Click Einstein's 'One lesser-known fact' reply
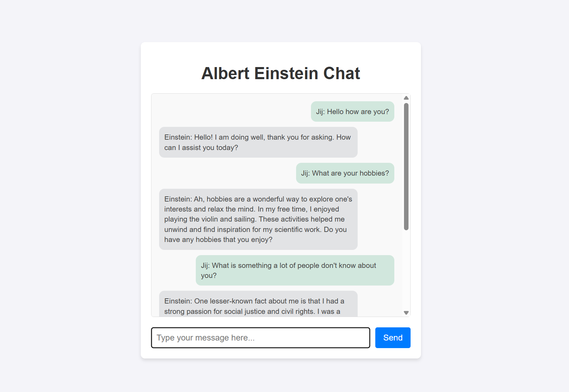The image size is (569, 392). [258, 304]
